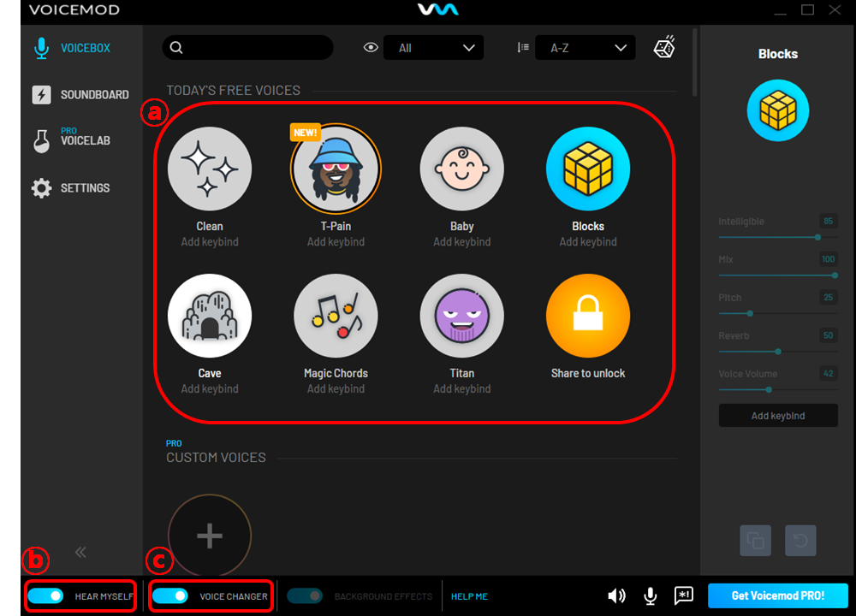
Task: Adjust the Mix slider
Action: 778,275
